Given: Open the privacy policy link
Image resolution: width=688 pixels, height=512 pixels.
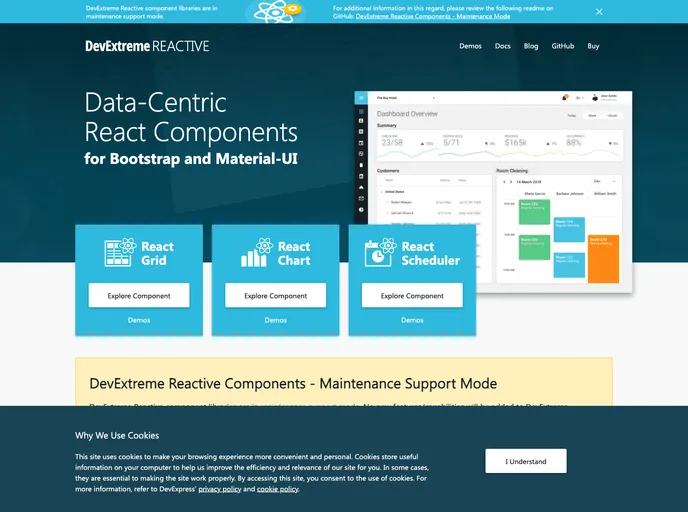Looking at the screenshot, I should point(219,489).
